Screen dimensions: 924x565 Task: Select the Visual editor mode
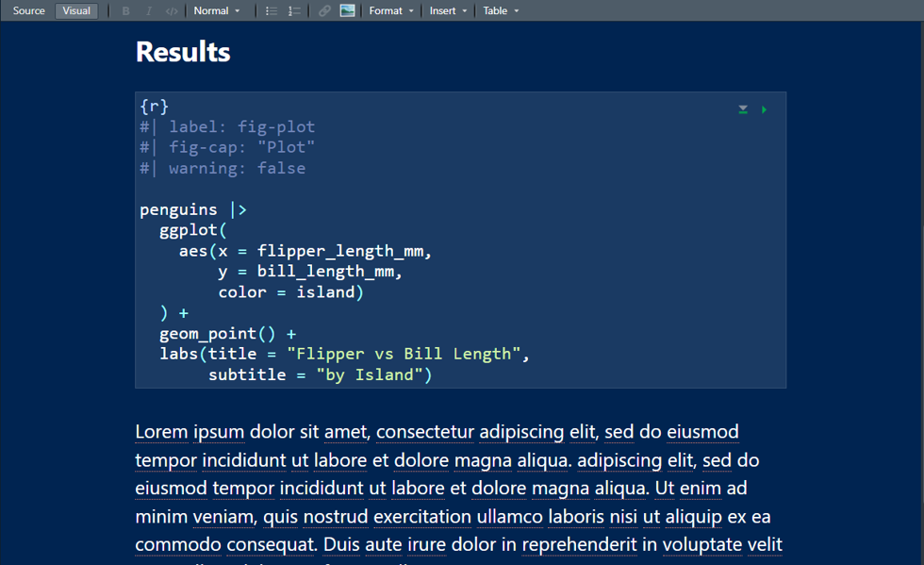coord(76,11)
